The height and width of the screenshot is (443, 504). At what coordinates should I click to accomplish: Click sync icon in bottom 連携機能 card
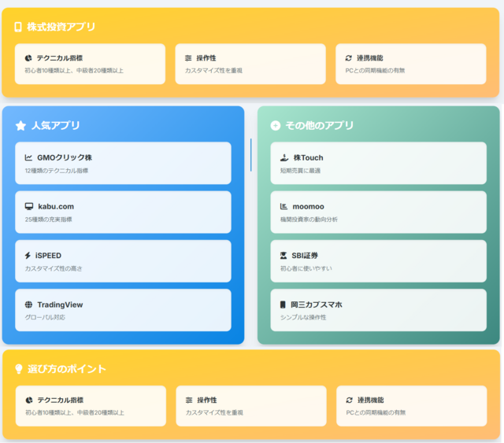[x=350, y=401]
